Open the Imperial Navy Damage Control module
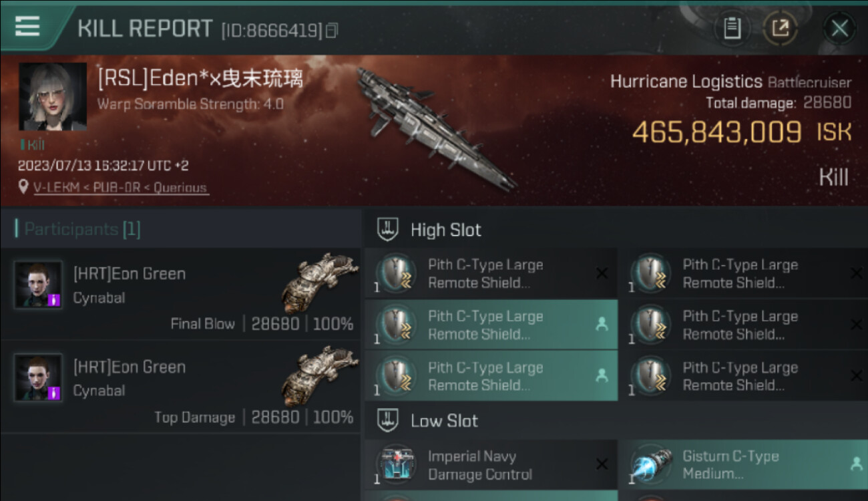This screenshot has width=868, height=501. tap(491, 465)
